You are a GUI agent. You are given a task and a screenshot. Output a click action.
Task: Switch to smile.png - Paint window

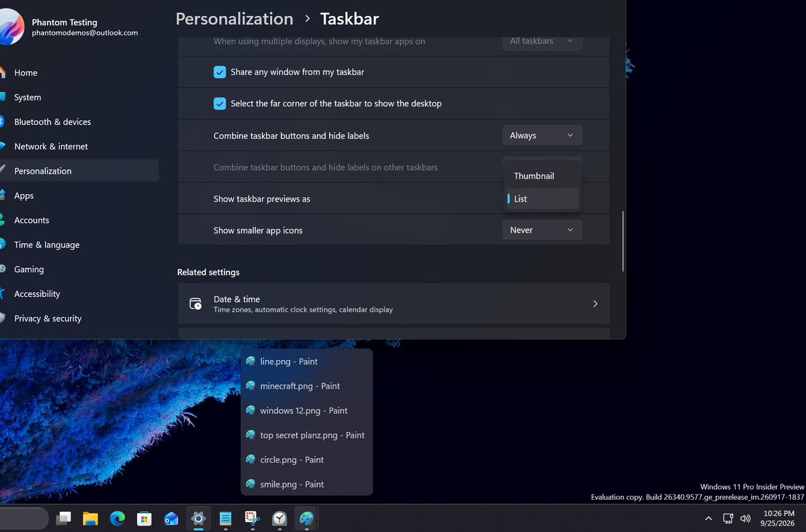click(x=306, y=484)
